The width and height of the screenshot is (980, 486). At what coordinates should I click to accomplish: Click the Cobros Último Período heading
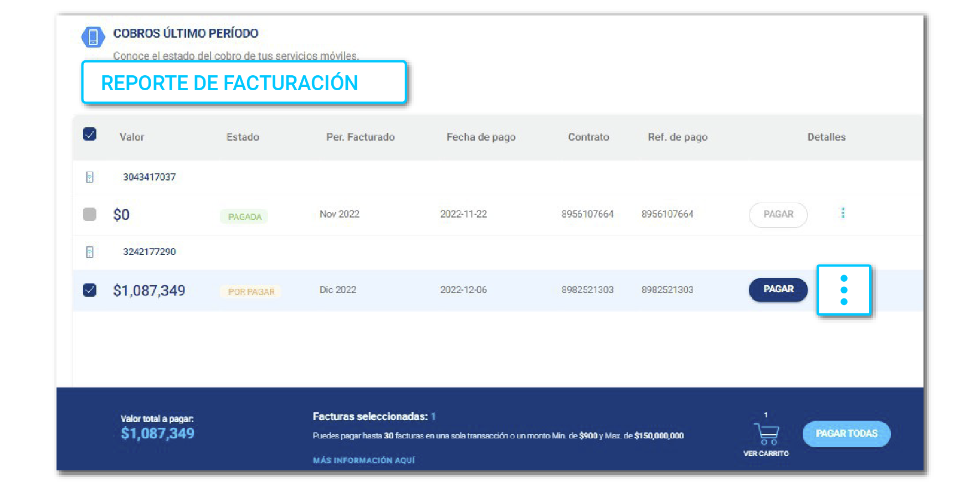[x=186, y=33]
